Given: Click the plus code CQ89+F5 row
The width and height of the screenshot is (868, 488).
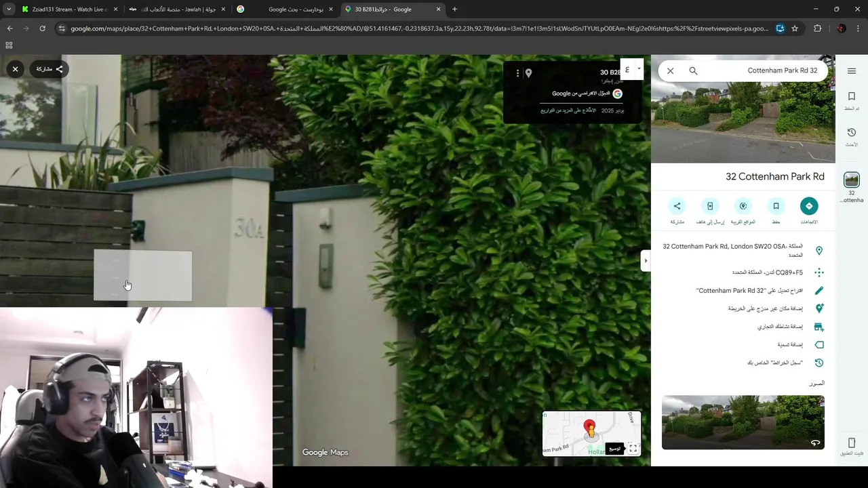Looking at the screenshot, I should click(x=743, y=272).
